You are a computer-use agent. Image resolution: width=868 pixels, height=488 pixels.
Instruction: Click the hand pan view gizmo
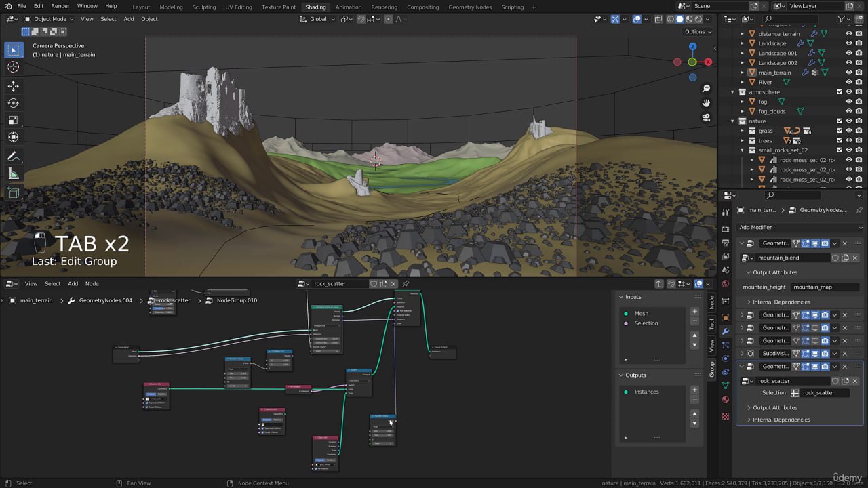point(706,103)
